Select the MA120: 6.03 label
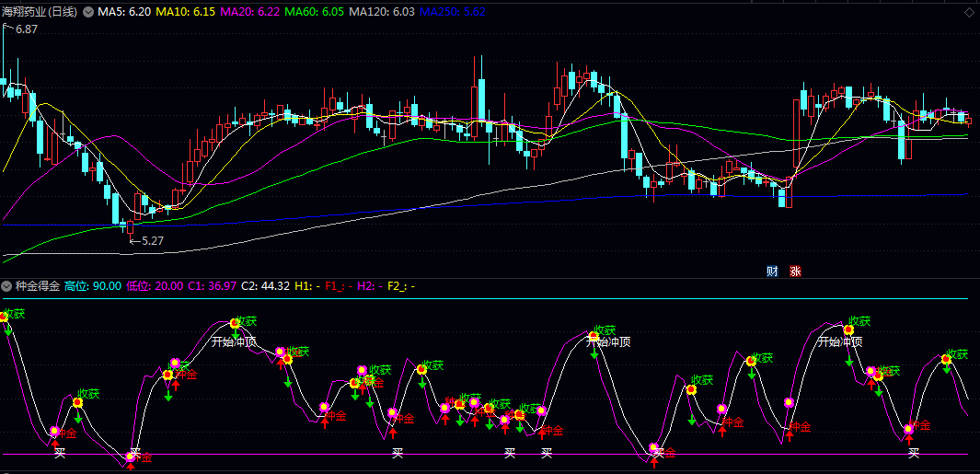980x474 pixels. (382, 12)
